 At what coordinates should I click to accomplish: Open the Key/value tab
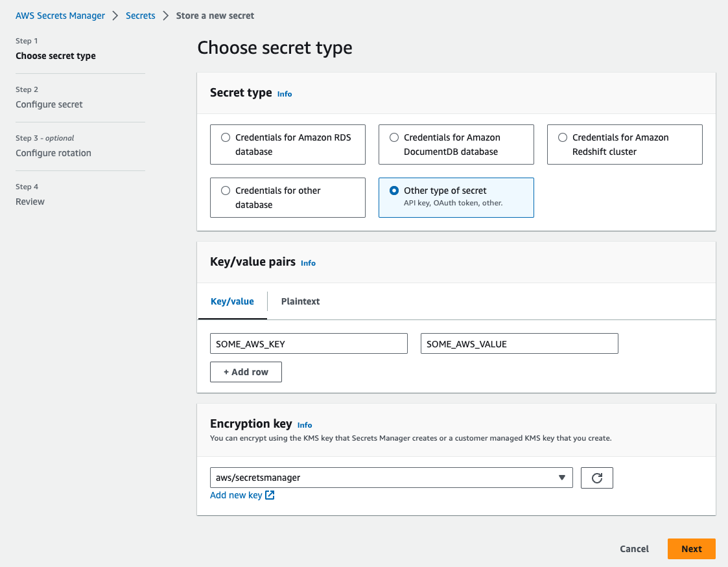pos(232,301)
